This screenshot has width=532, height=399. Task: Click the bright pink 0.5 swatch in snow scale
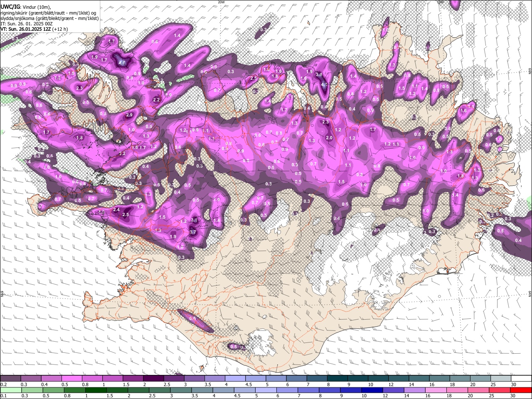tap(71, 379)
